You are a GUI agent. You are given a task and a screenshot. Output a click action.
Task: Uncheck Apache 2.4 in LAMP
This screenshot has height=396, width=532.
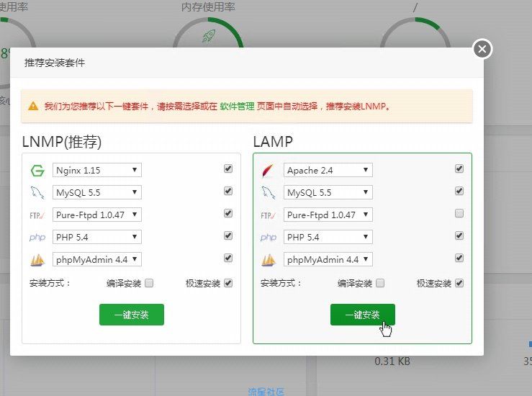coord(459,168)
